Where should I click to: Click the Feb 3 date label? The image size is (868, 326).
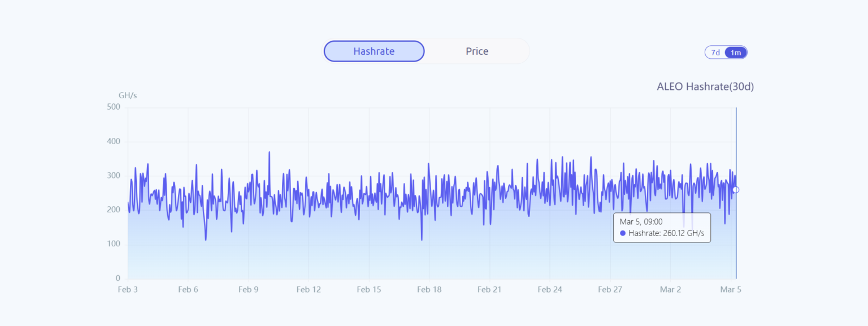[128, 289]
